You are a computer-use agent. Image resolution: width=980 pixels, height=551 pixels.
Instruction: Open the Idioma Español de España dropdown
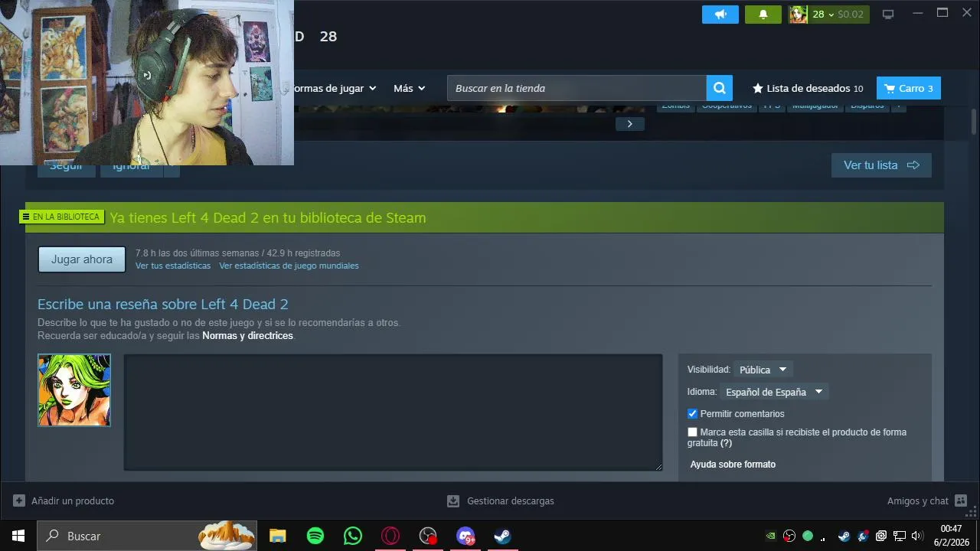[x=774, y=392]
